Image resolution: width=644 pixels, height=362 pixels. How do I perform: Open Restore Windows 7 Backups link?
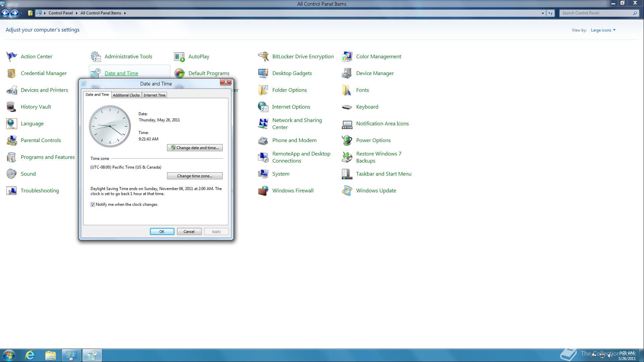379,157
